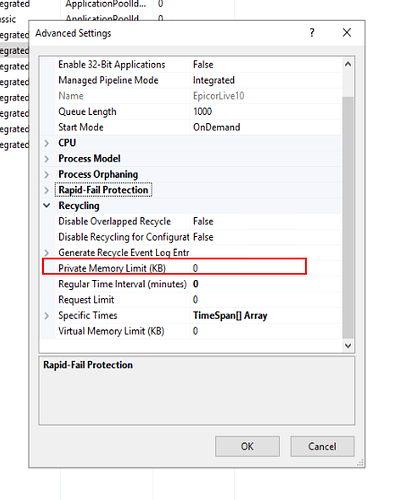Click the Managed Pipeline Mode value Integrated
Viewport: 418px width, 500px height.
point(214,80)
